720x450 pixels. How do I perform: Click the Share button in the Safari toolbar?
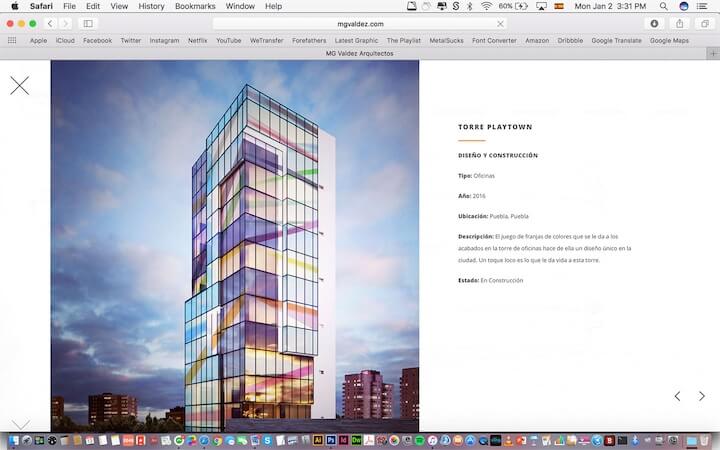click(x=680, y=23)
